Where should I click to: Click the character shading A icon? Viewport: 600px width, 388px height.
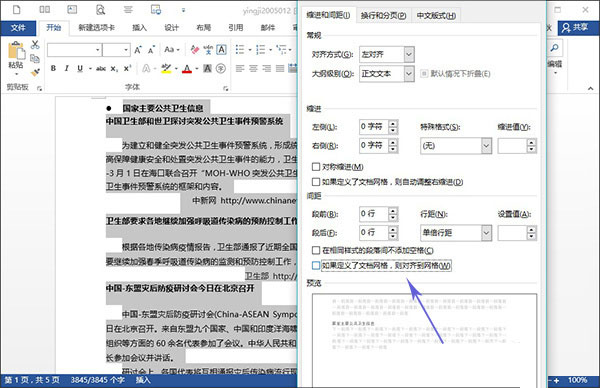[207, 68]
